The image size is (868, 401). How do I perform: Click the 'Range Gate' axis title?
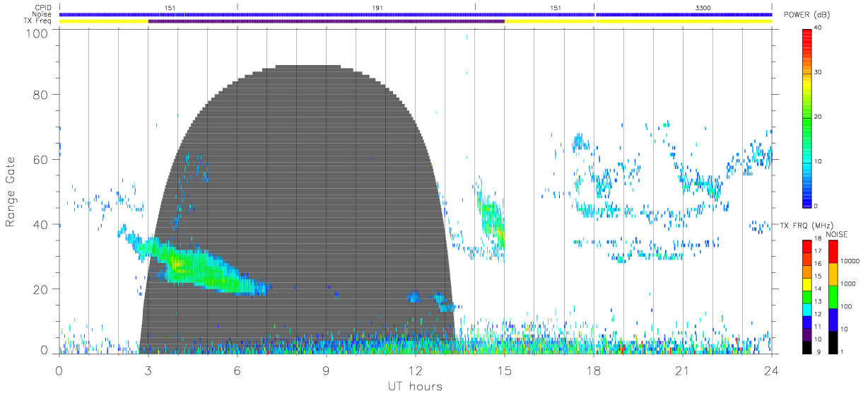tap(11, 192)
